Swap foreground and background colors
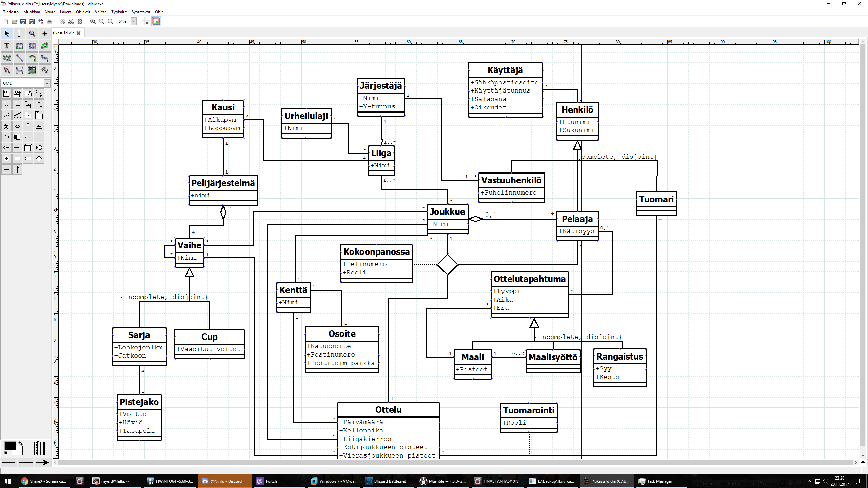Image resolution: width=868 pixels, height=488 pixels. click(x=20, y=444)
